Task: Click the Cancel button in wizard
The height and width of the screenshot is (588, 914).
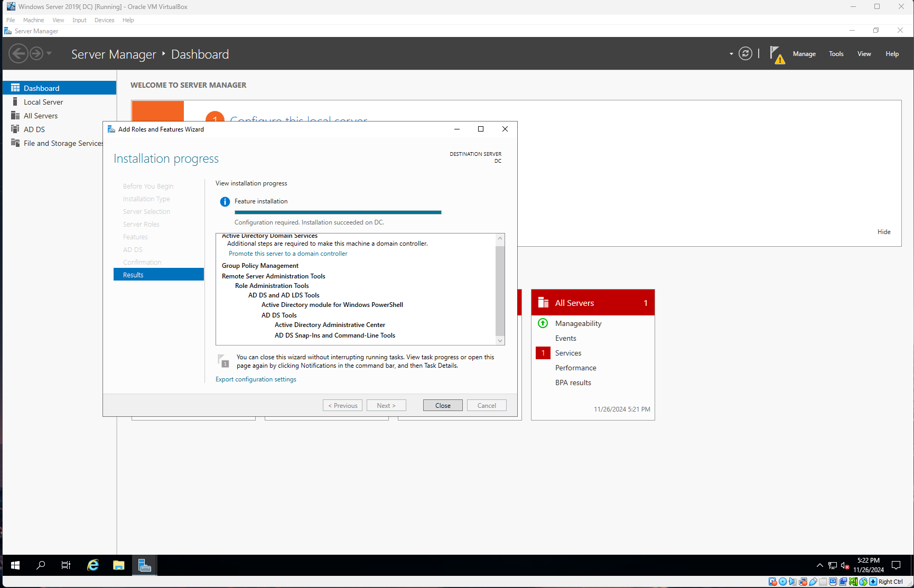Action: [x=487, y=405]
